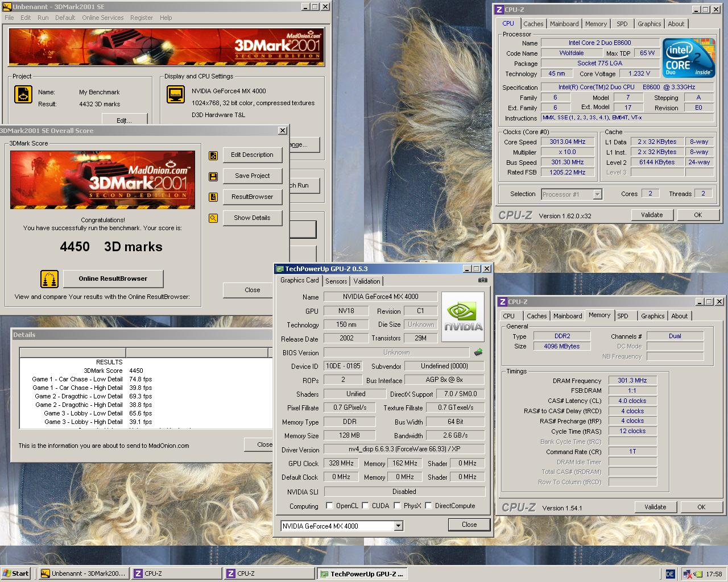Switch to SPD tab in top CPU-Z
728x582 pixels.
point(622,24)
